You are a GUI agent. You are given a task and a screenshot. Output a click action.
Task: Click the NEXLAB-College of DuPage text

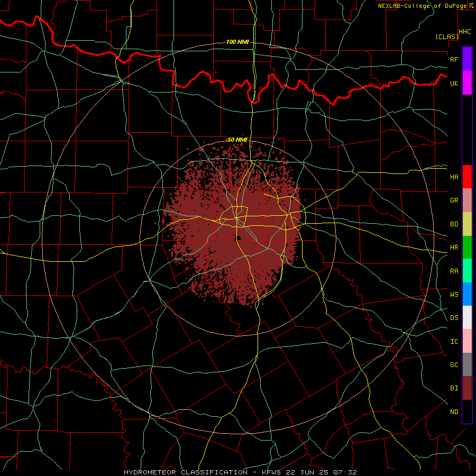point(422,6)
